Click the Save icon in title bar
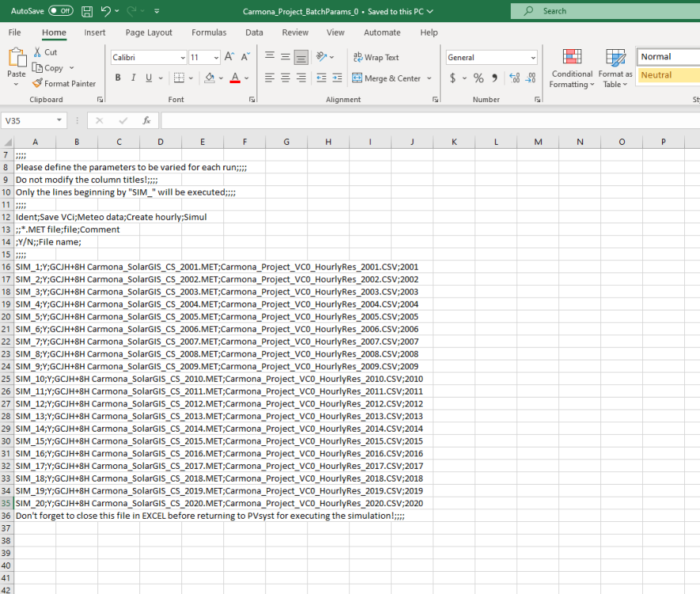Screen dimensions: 700x594 86,11
